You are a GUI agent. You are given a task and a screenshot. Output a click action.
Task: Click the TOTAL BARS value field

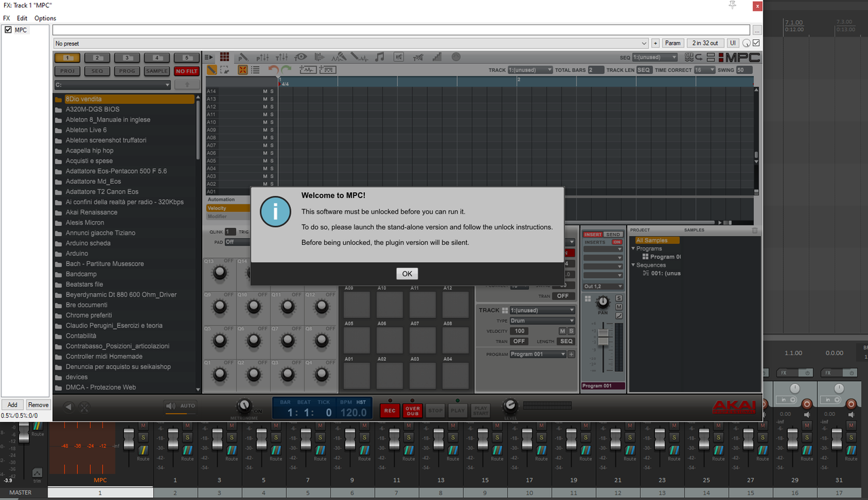[x=595, y=70]
